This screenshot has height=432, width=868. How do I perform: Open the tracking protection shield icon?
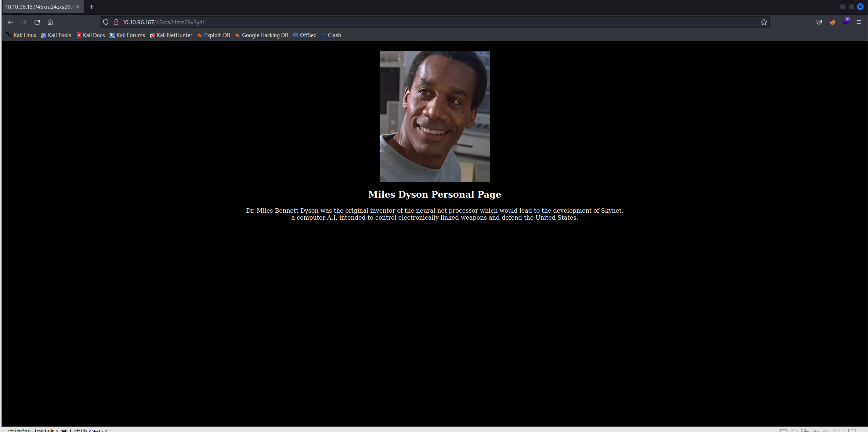click(106, 22)
